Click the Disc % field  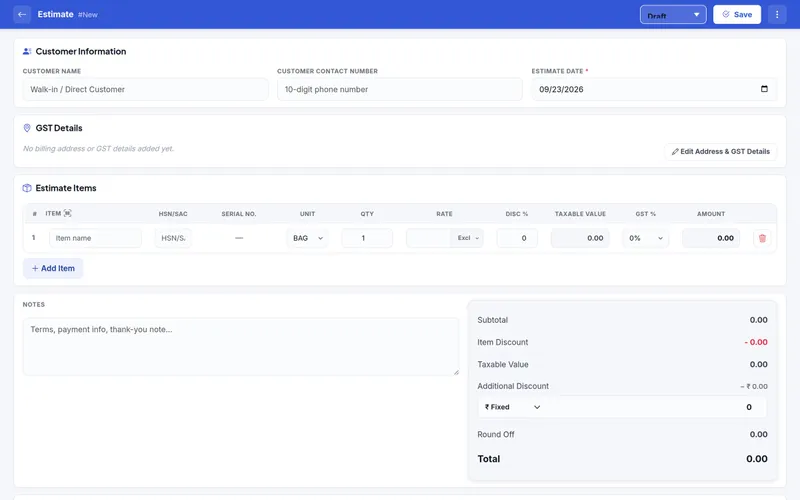tap(517, 238)
